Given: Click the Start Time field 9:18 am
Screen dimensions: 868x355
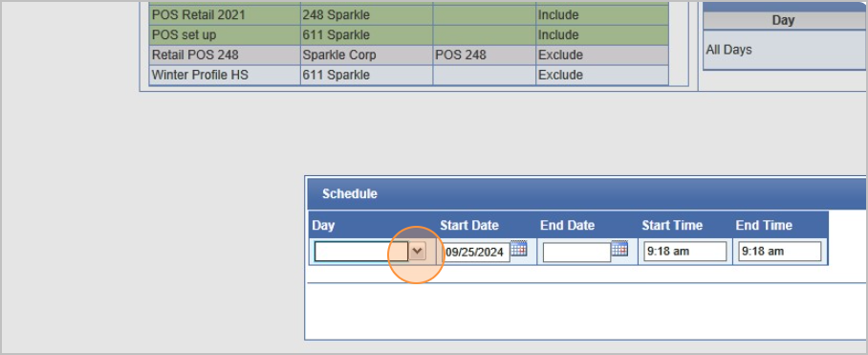Looking at the screenshot, I should click(x=685, y=252).
